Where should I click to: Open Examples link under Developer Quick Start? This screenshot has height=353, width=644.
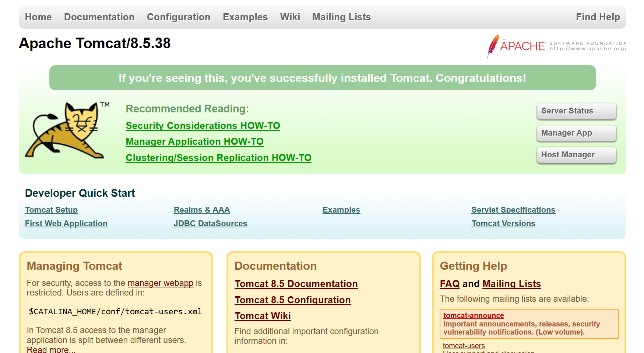click(x=341, y=210)
